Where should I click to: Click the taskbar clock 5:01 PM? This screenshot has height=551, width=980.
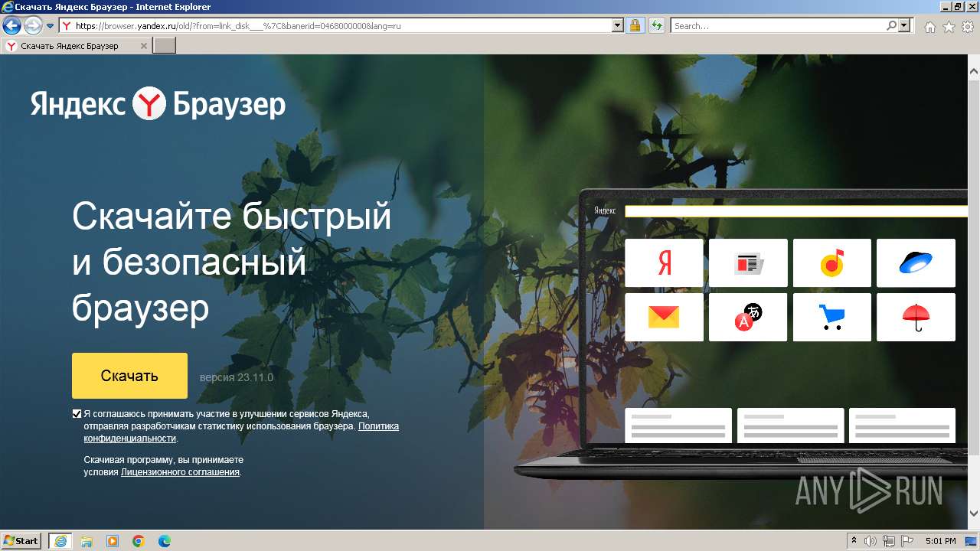click(x=940, y=541)
